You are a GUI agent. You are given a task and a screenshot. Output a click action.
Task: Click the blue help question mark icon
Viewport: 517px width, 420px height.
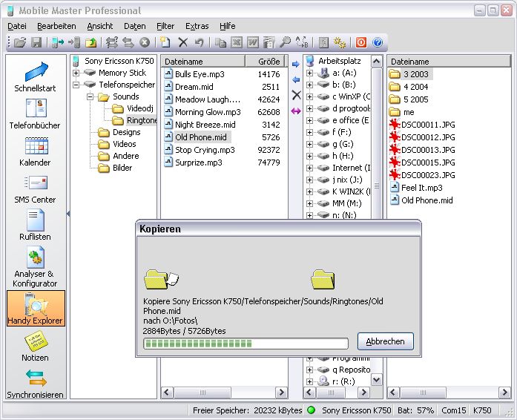[x=378, y=42]
